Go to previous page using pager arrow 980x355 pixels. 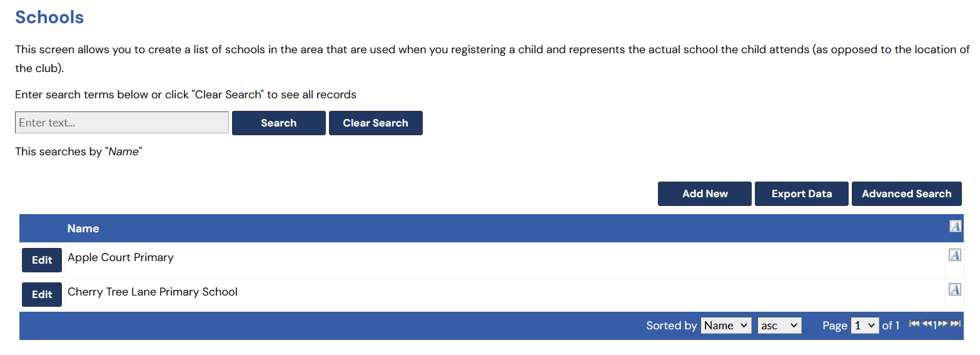927,324
